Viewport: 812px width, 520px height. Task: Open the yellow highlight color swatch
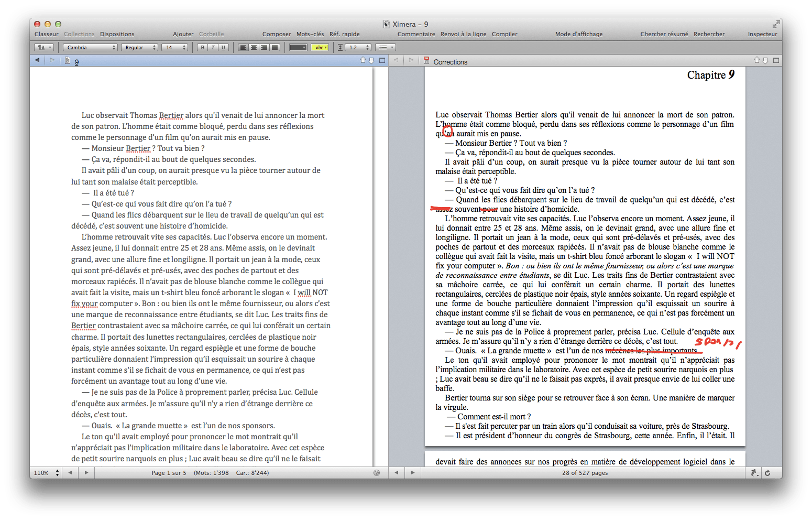coord(320,48)
